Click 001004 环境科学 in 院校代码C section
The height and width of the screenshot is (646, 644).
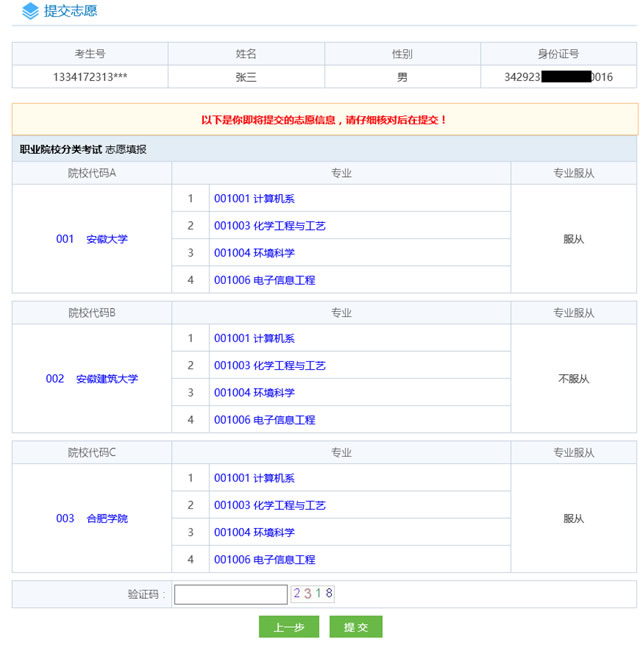tap(254, 532)
